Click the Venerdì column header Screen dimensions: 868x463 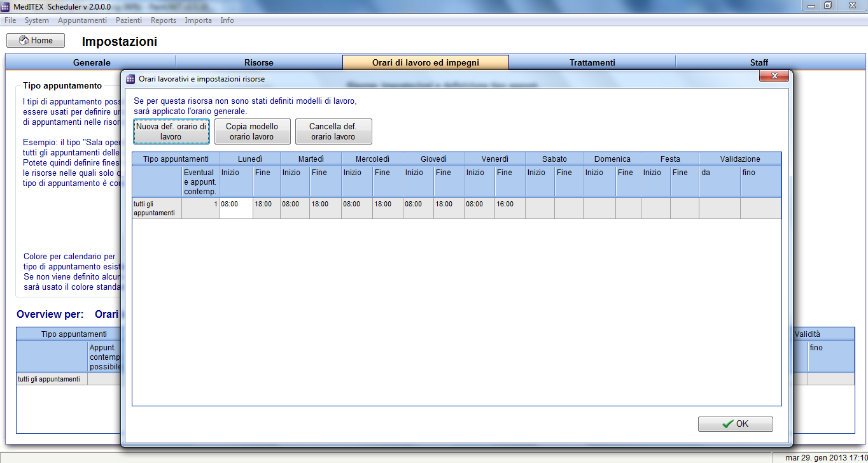(x=495, y=159)
